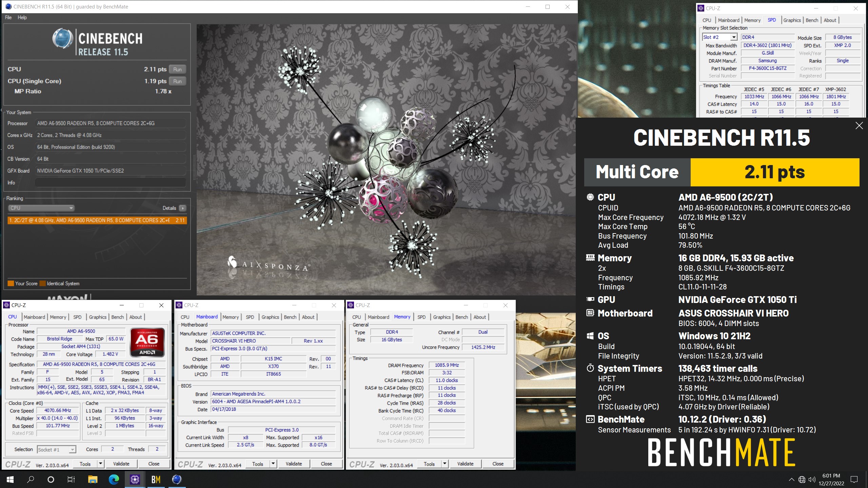
Task: Open the File menu in Cinebench
Action: pos(8,17)
